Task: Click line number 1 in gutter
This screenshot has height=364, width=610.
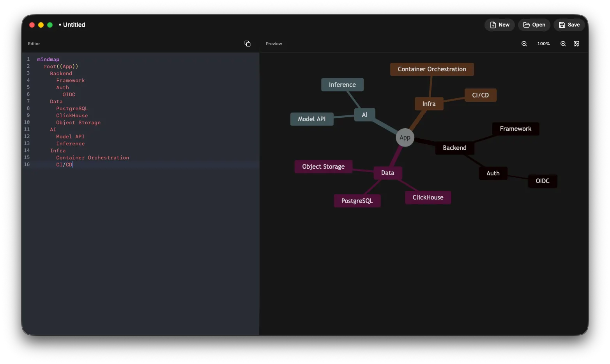Action: click(x=28, y=59)
